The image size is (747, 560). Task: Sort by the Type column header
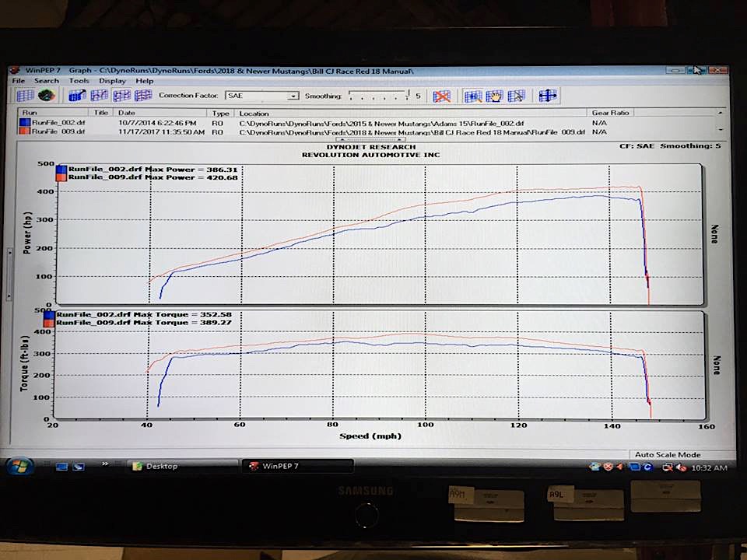coord(222,114)
